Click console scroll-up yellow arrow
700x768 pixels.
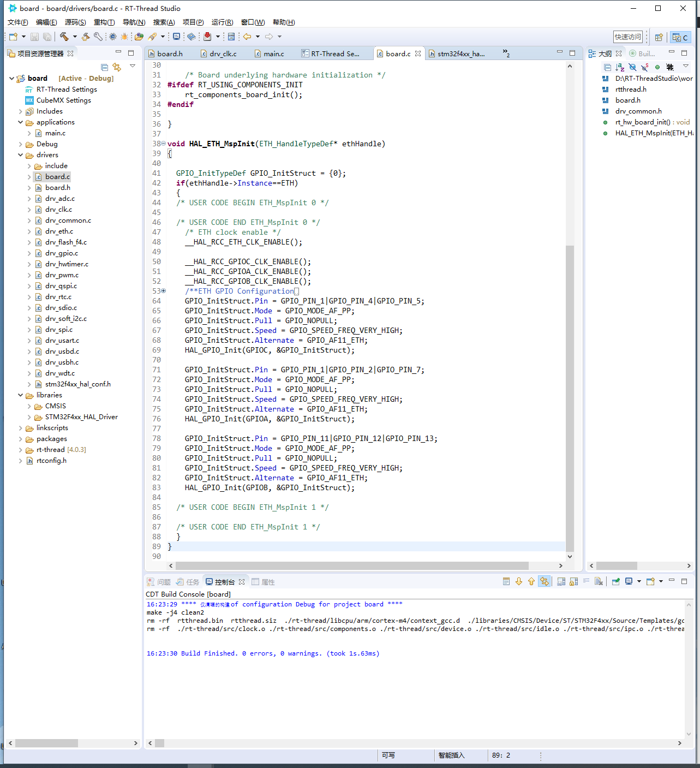pyautogui.click(x=531, y=581)
